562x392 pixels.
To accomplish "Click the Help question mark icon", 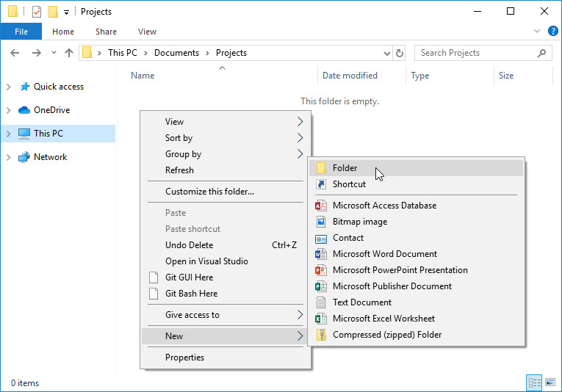I will (x=552, y=32).
